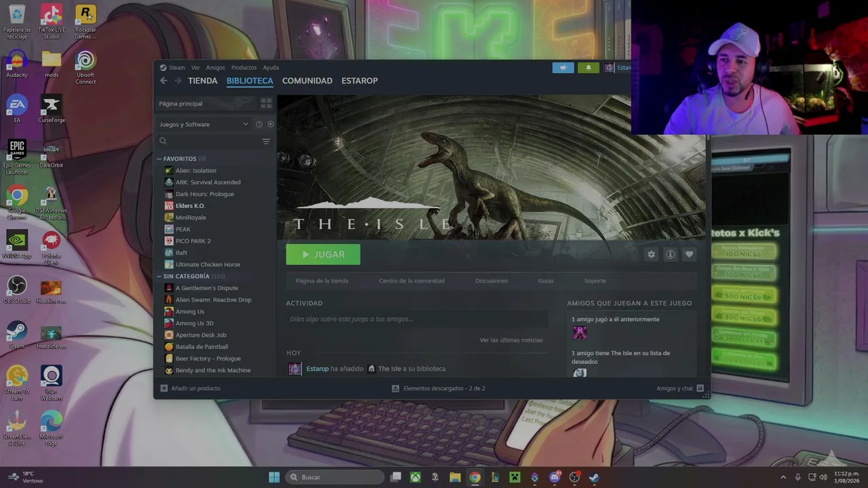Open the ESTAROP profile tab
The image size is (868, 488).
(x=359, y=81)
